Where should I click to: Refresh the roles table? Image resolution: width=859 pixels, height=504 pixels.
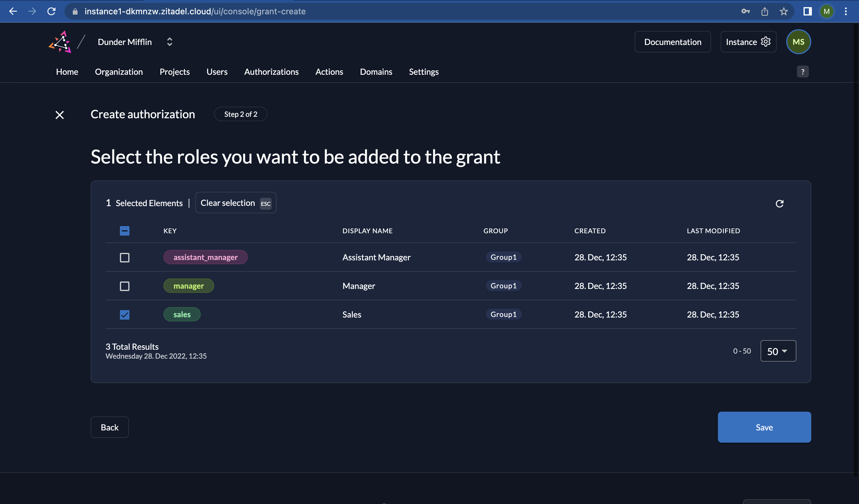[x=779, y=203]
